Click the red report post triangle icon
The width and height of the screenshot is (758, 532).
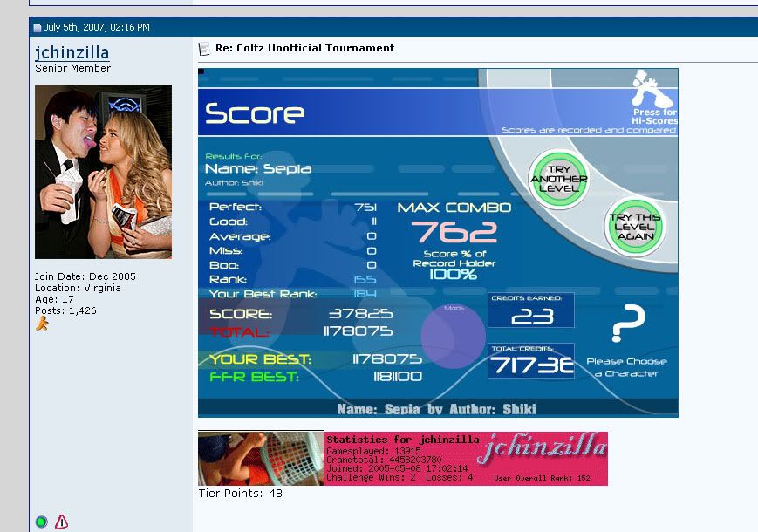pos(61,522)
